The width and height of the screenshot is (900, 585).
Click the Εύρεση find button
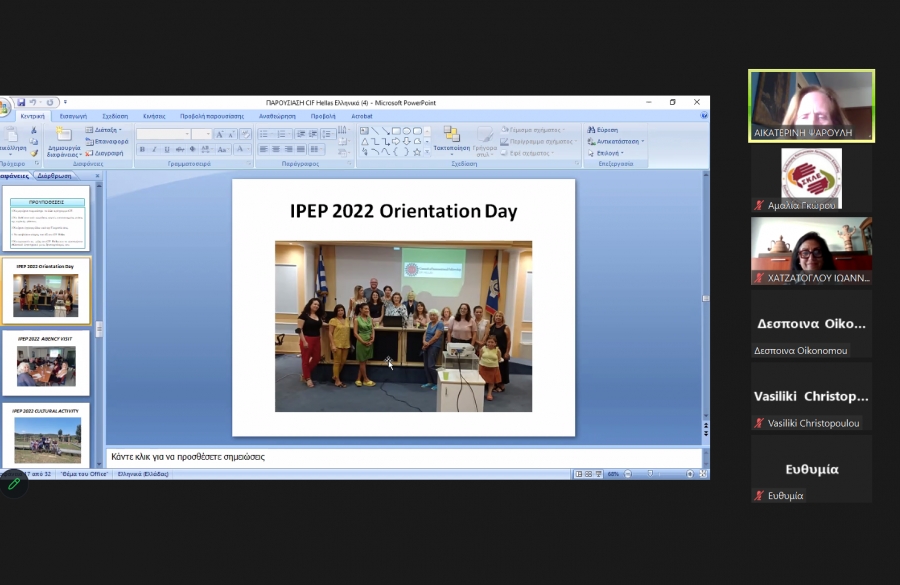(x=603, y=130)
